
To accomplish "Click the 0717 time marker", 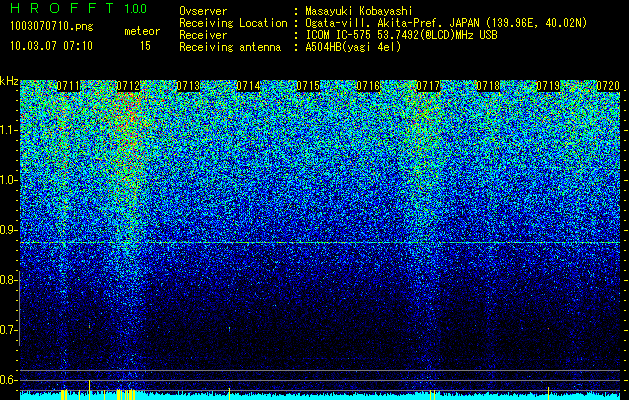I will tap(428, 86).
